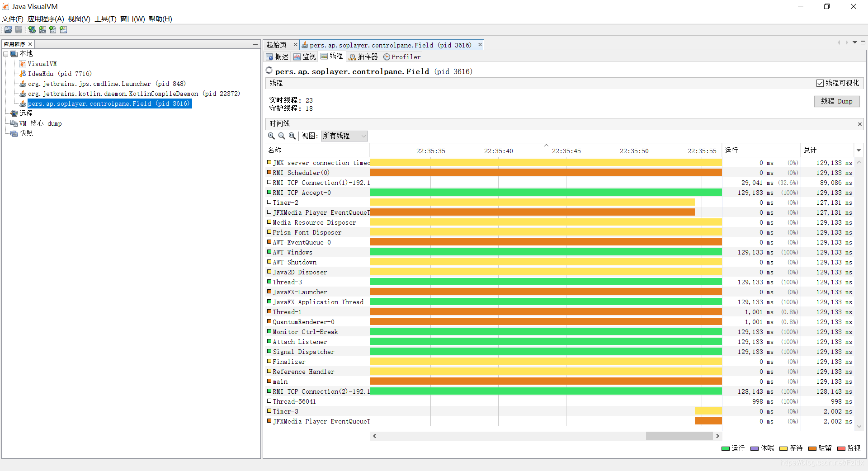Click the timeline fit-to-width zoom icon
This screenshot has height=471, width=868.
pos(292,136)
